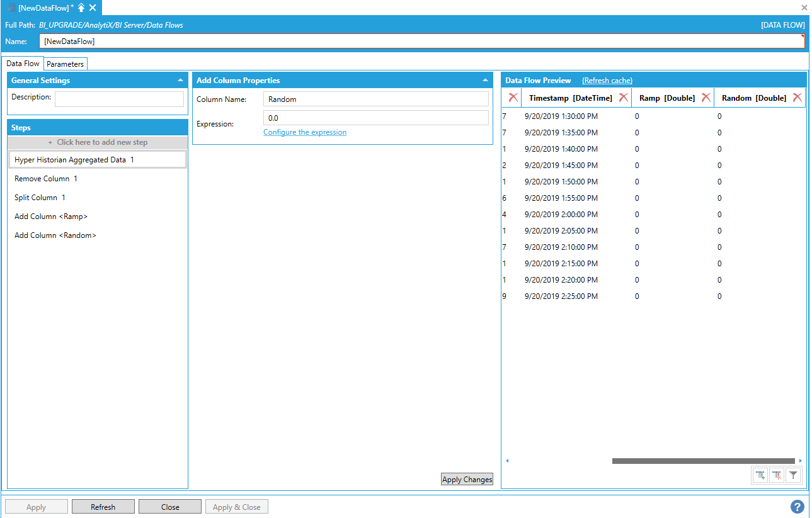This screenshot has width=812, height=518.
Task: Click the preview horizontal scrollbar thumb
Action: click(703, 461)
